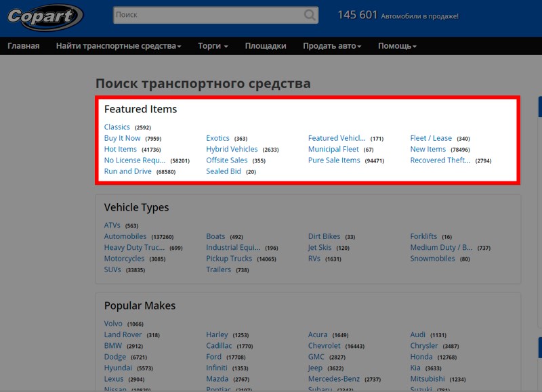Open the SUVs link
This screenshot has height=392, width=542.
click(112, 269)
